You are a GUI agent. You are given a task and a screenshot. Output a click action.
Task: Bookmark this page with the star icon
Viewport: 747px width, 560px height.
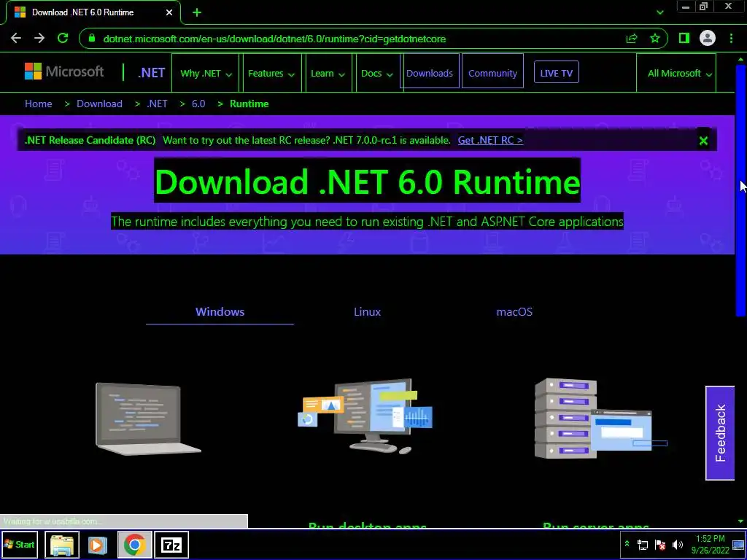[655, 39]
